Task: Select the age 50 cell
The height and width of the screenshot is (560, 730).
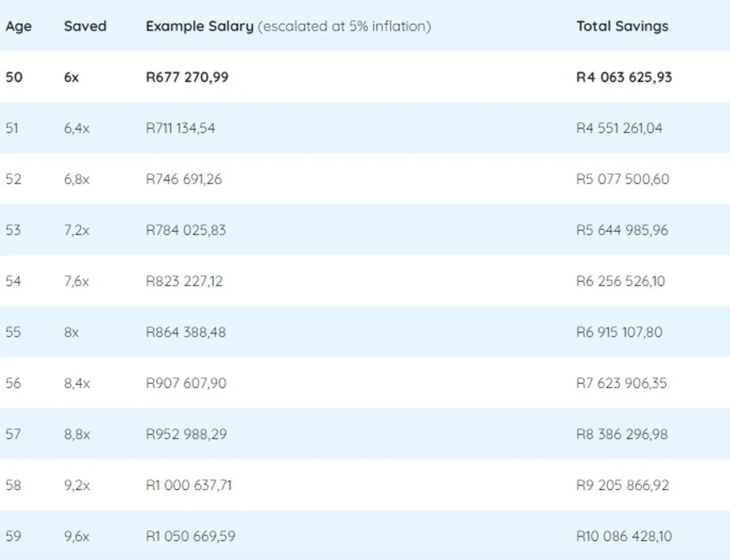Action: coord(14,77)
